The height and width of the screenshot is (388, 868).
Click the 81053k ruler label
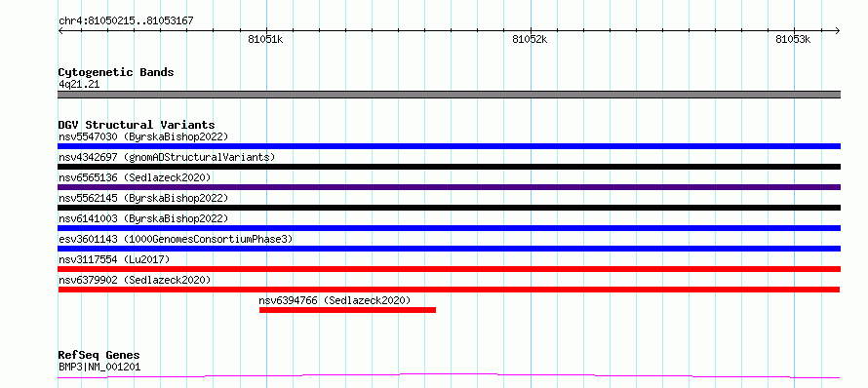[793, 39]
